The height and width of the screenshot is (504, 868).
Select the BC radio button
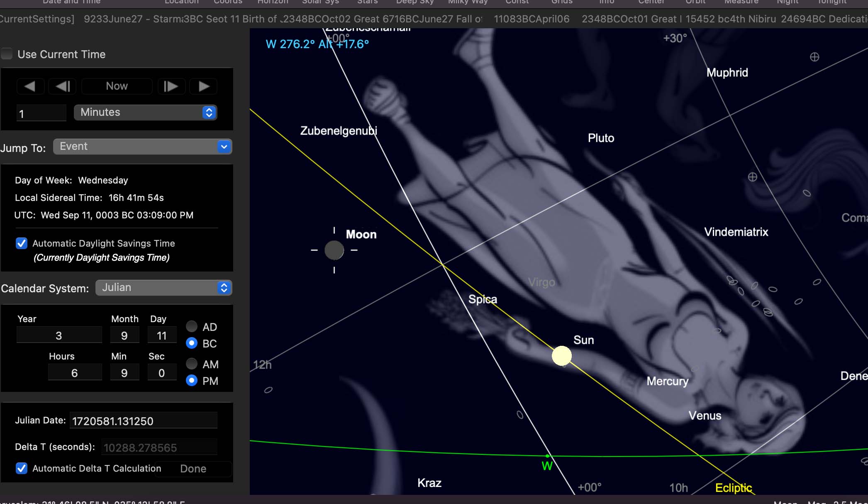point(192,343)
